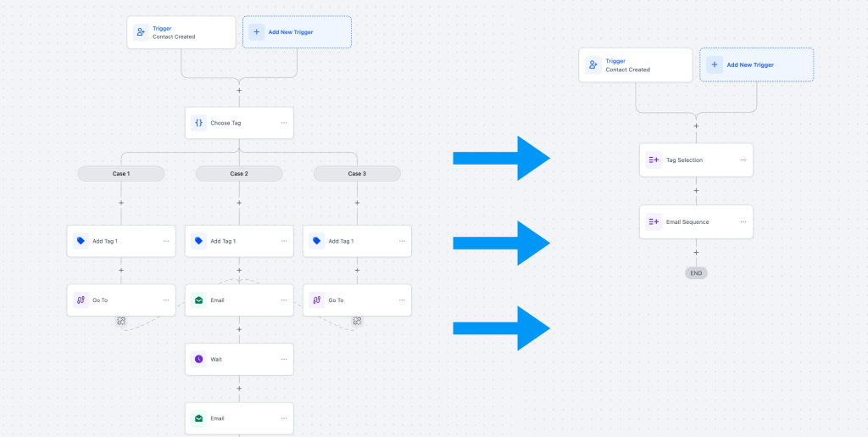Click right Add New Trigger button

tap(757, 64)
